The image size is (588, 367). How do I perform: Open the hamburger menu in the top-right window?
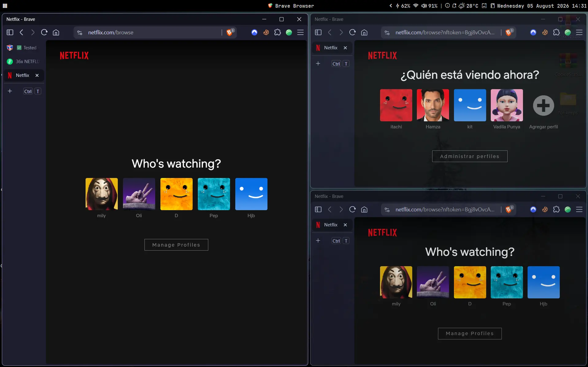[579, 32]
